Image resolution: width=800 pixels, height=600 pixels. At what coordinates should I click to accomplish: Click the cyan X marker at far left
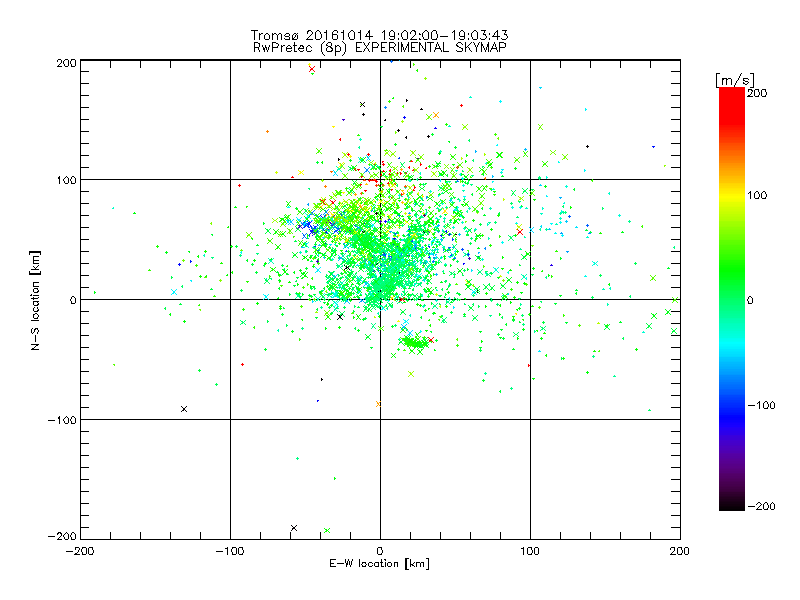[174, 292]
